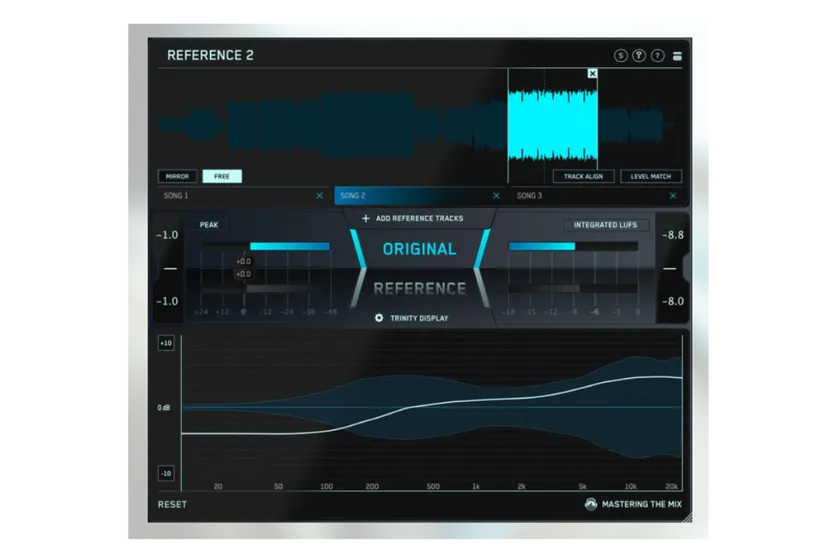840x560 pixels.
Task: Click the -8.8 LUFS reading
Action: [x=673, y=235]
